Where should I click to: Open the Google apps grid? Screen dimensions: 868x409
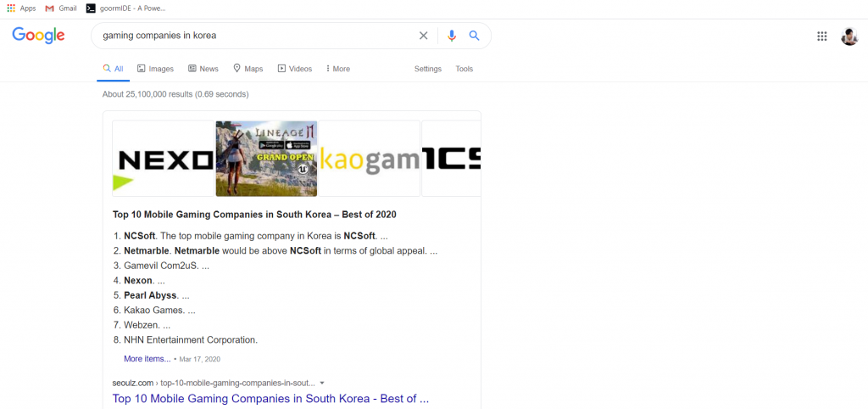point(822,36)
